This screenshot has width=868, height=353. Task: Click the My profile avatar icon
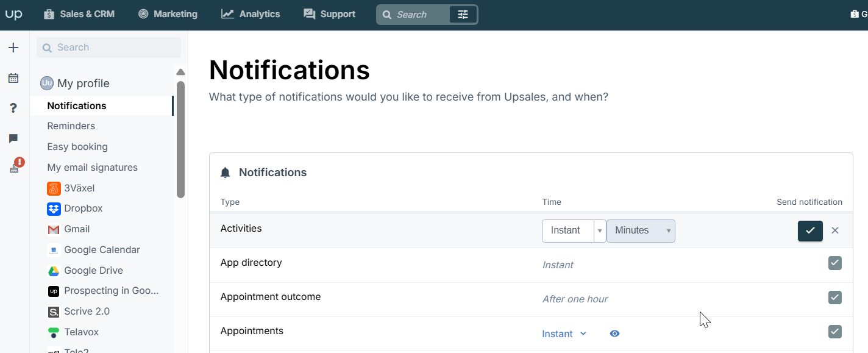(x=47, y=84)
